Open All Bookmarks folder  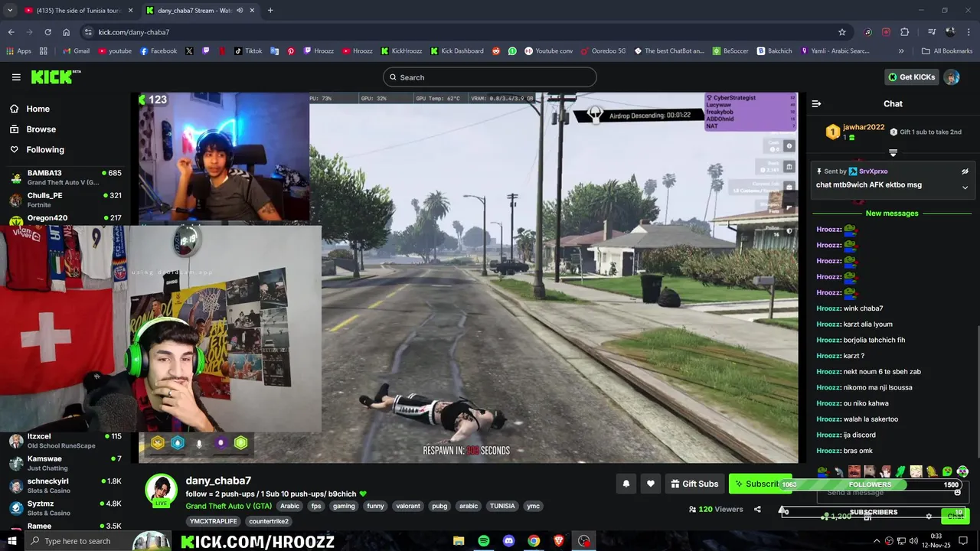click(947, 51)
